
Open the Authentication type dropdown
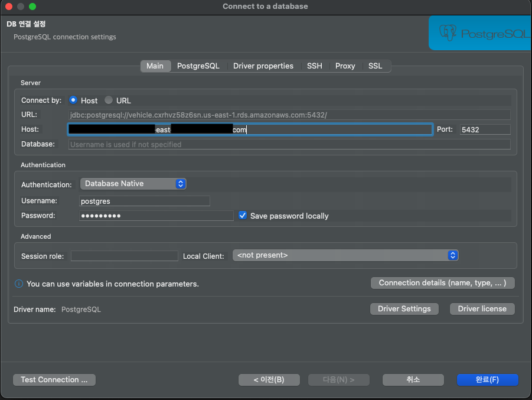click(x=133, y=184)
